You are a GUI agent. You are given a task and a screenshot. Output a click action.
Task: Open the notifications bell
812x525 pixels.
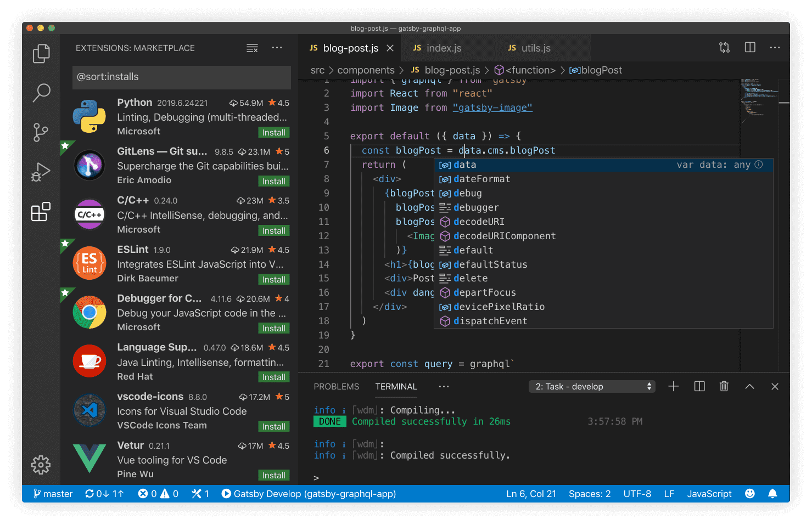[772, 493]
